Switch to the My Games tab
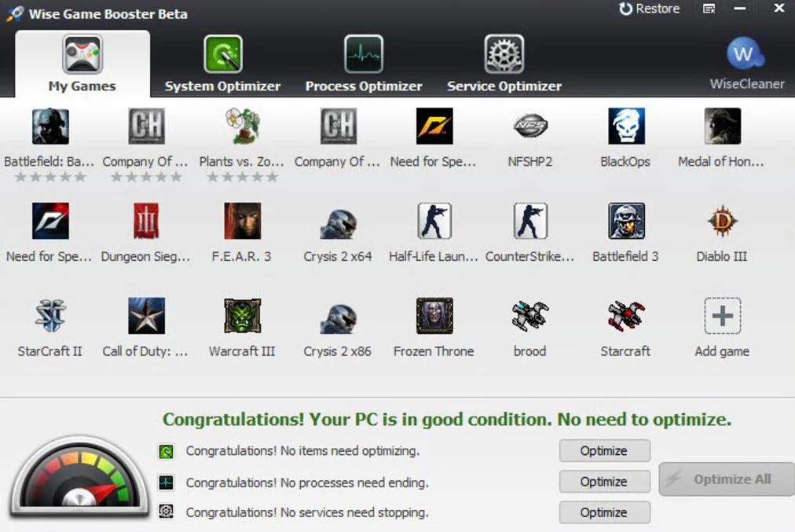This screenshot has height=532, width=795. point(82,64)
